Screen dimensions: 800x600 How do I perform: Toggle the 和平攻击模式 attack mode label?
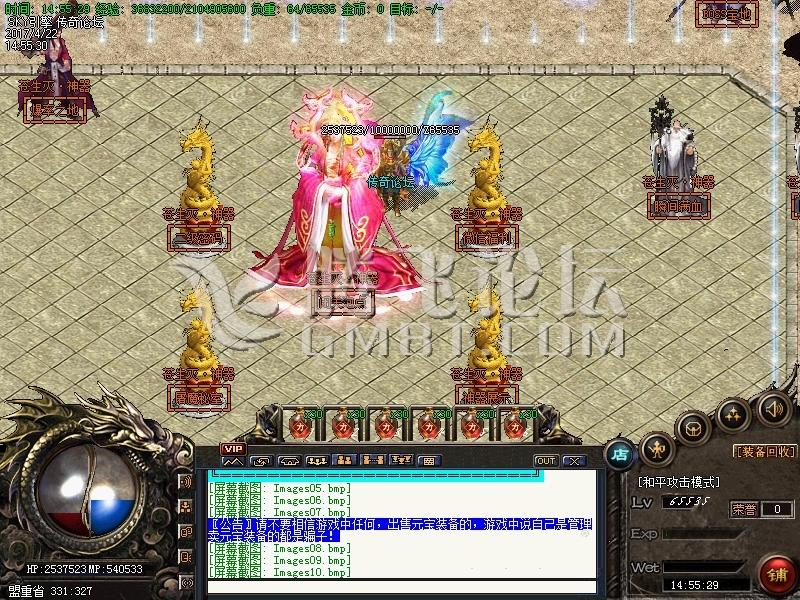[679, 482]
